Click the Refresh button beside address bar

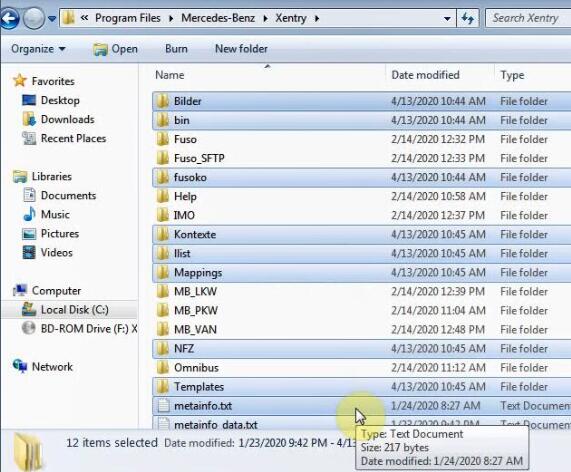(468, 18)
